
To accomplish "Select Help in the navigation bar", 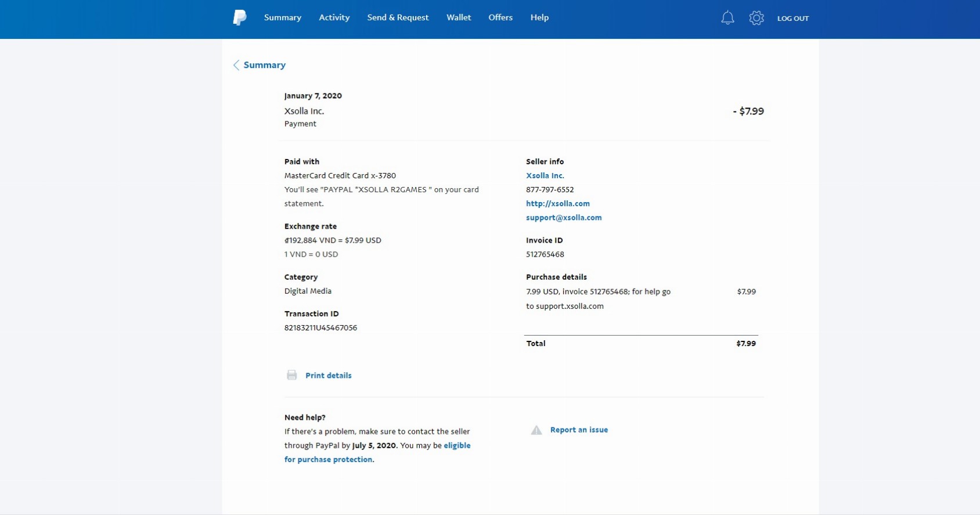I will click(539, 17).
